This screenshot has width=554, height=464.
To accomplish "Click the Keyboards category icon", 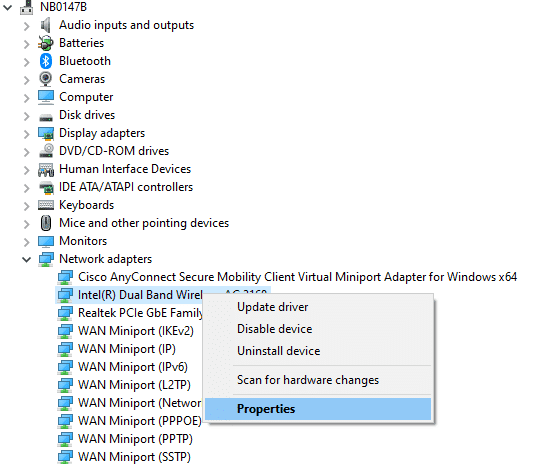I will click(46, 205).
